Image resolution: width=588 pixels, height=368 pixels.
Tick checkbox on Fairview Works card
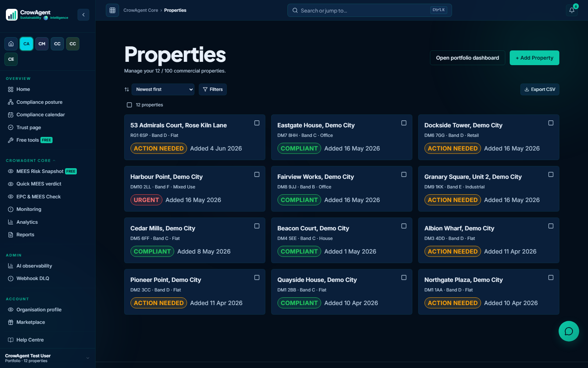click(x=404, y=174)
